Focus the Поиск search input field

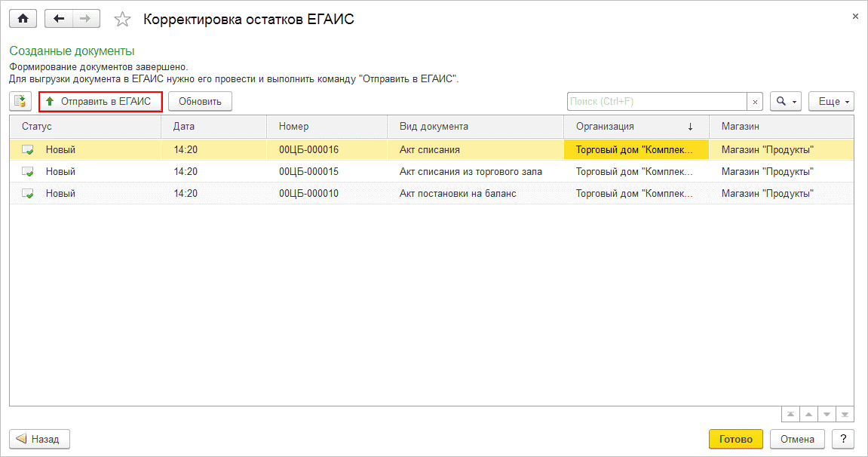(656, 102)
